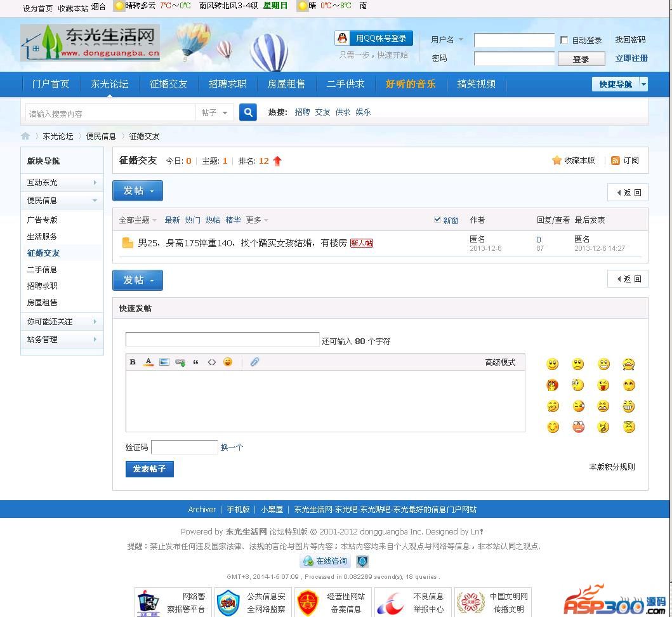
Task: Click the code brackets icon in editor
Action: [x=212, y=362]
